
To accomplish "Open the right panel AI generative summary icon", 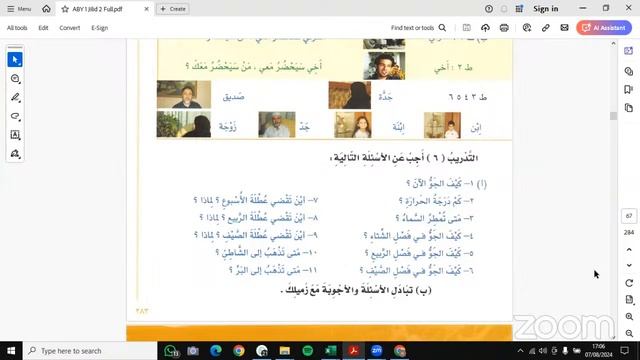I will pyautogui.click(x=629, y=51).
